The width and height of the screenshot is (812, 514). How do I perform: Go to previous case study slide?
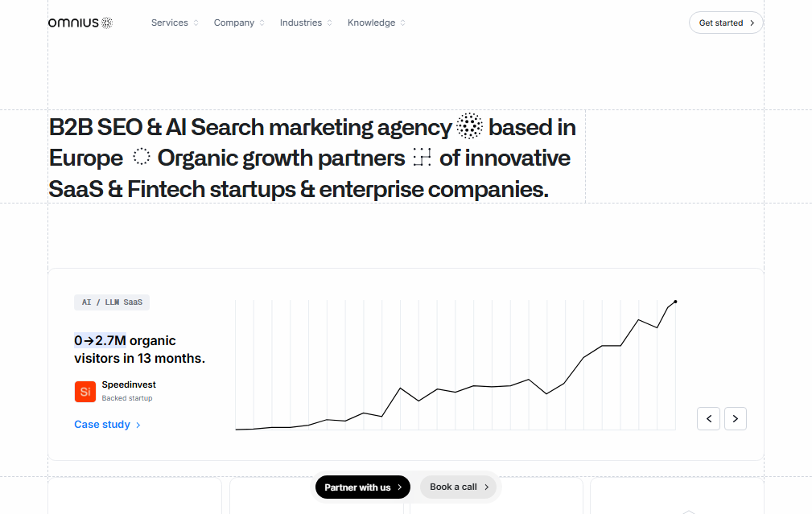click(x=708, y=418)
